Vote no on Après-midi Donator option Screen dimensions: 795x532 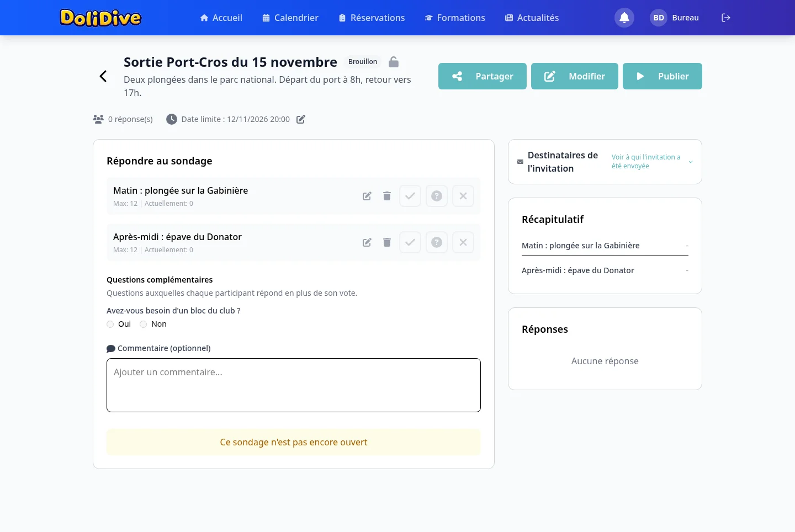(x=463, y=242)
